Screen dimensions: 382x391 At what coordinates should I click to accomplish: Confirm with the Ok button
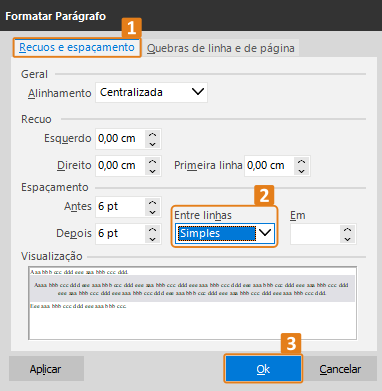pos(263,369)
